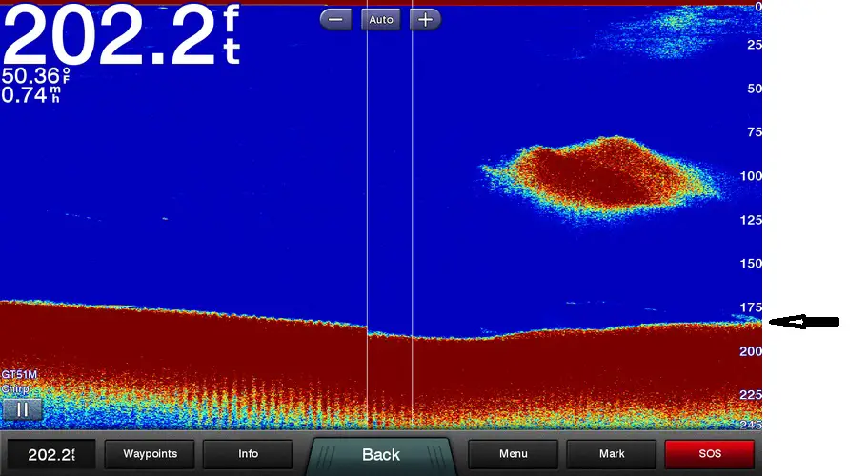
Task: Tap the 202.2 depth box in bottom bar
Action: click(50, 454)
